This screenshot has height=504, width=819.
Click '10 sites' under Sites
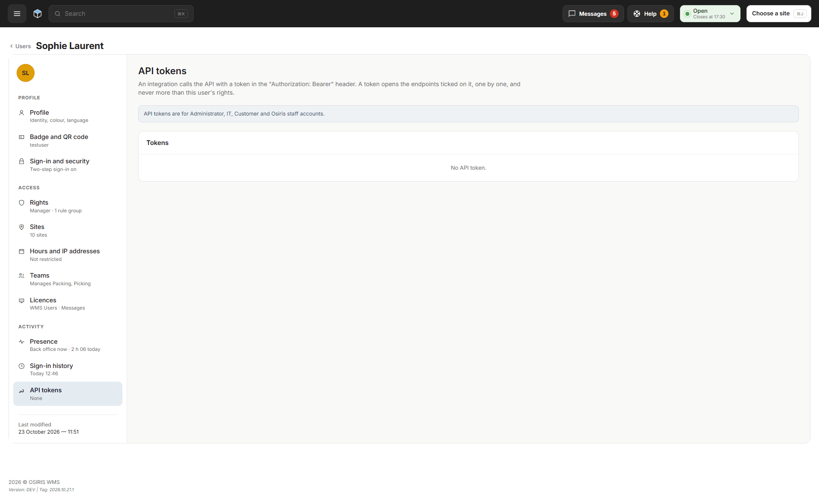(x=38, y=235)
